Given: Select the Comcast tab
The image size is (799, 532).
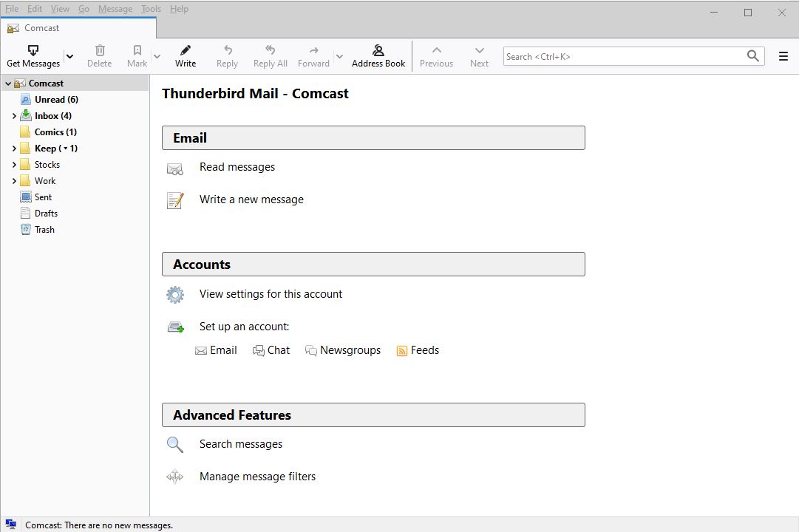Looking at the screenshot, I should 78,28.
